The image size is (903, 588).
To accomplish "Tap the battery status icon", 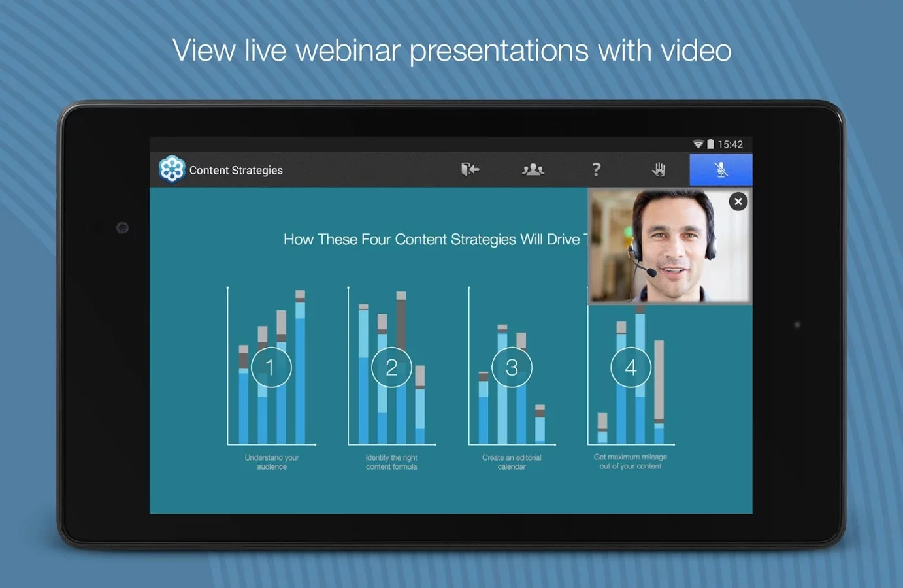I will point(710,144).
